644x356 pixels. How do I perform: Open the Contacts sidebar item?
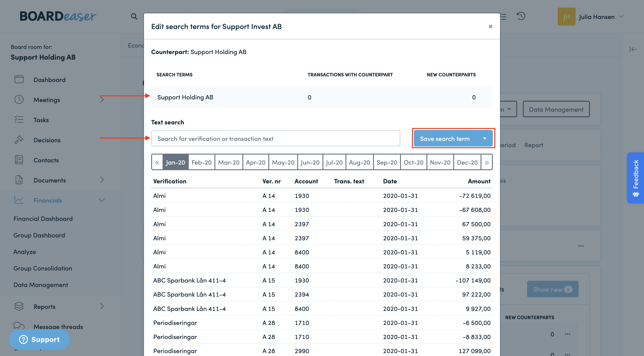click(x=46, y=160)
